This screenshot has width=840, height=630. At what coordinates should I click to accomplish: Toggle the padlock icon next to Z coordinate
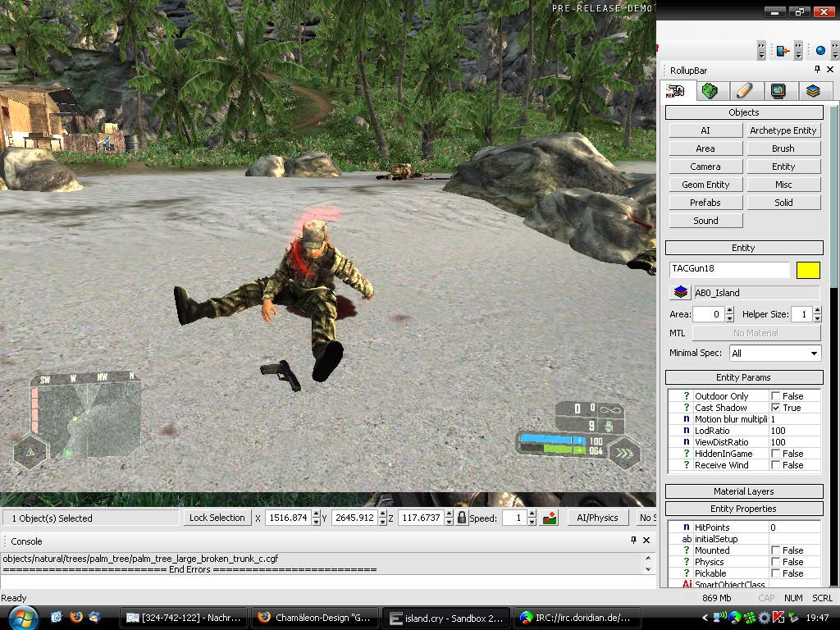(461, 518)
